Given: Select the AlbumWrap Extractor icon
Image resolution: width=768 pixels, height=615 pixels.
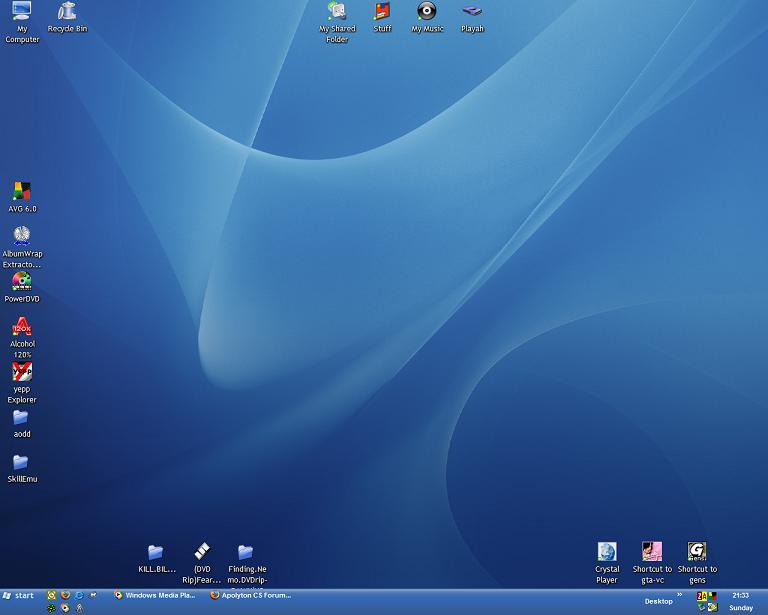Looking at the screenshot, I should click(x=22, y=236).
